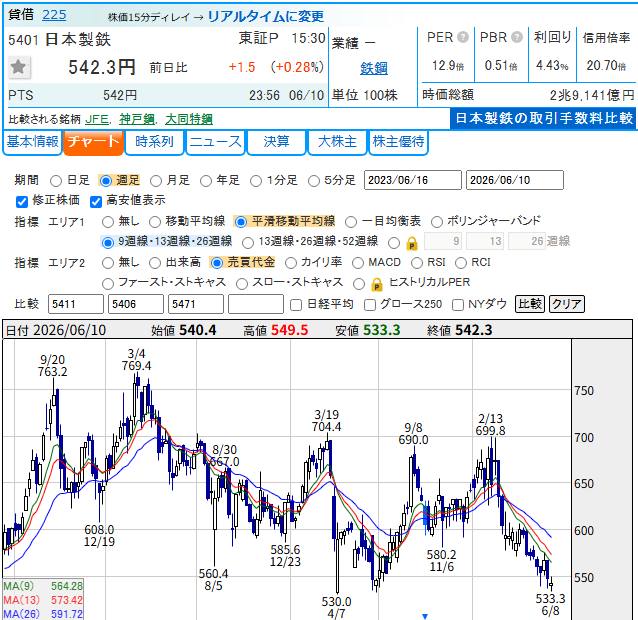Open 神戸鋼 comparison stock link
Viewport: 638px width, 620px height.
click(x=137, y=119)
